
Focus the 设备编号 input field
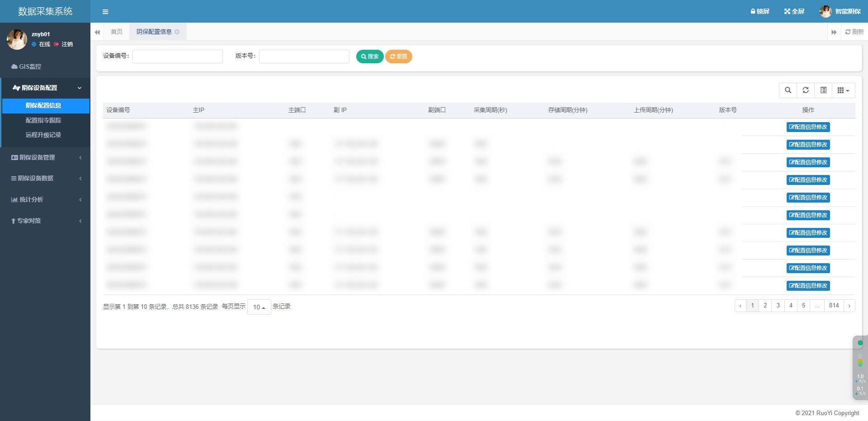[x=178, y=57]
